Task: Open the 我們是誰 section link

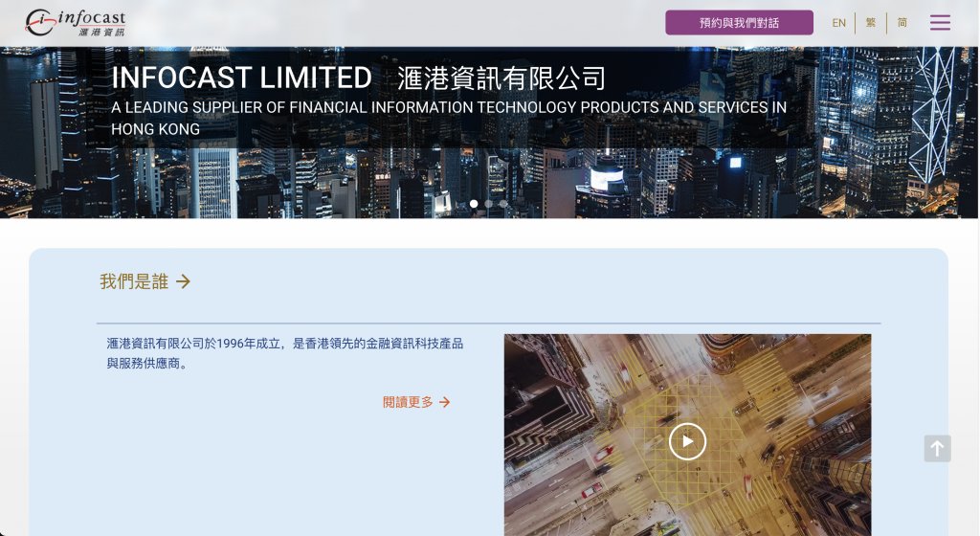Action: pyautogui.click(x=145, y=281)
